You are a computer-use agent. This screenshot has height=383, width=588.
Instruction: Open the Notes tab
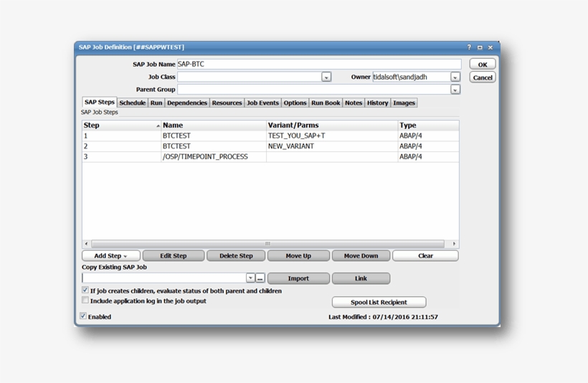click(354, 103)
